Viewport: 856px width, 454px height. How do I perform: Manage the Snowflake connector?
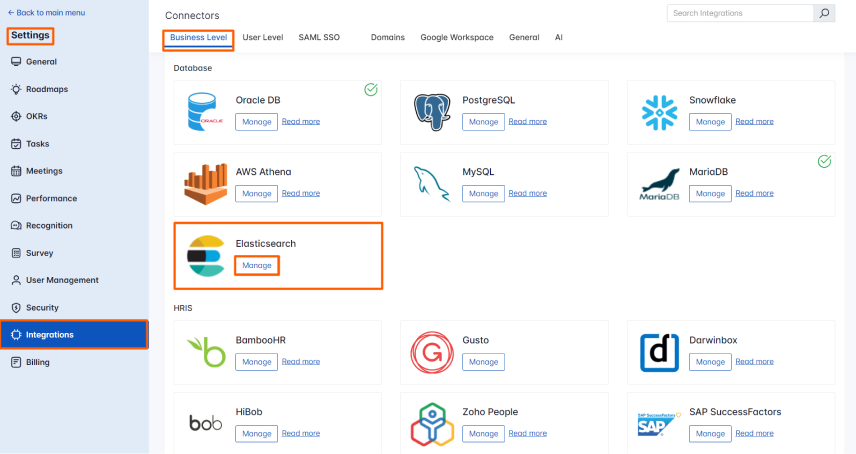(x=710, y=122)
